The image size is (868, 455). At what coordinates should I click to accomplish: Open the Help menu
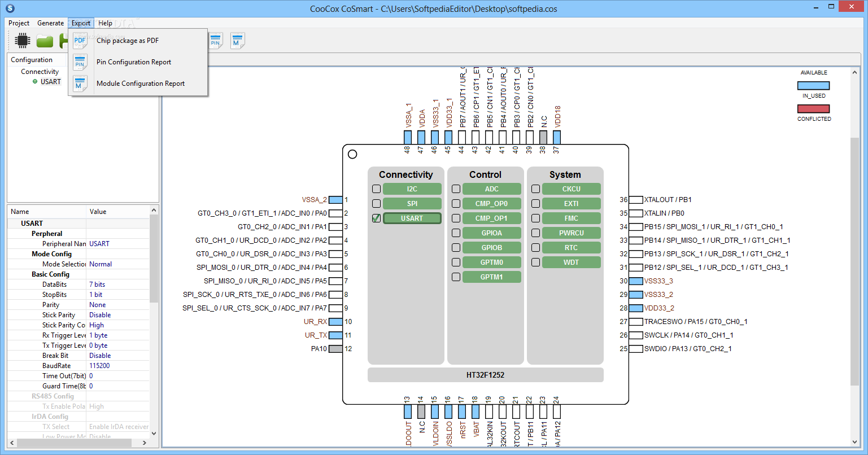click(x=105, y=23)
